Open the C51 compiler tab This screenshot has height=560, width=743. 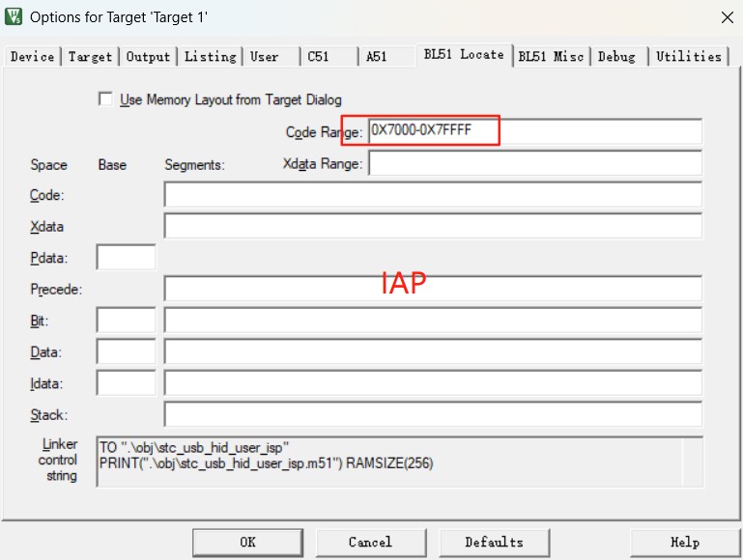point(318,56)
